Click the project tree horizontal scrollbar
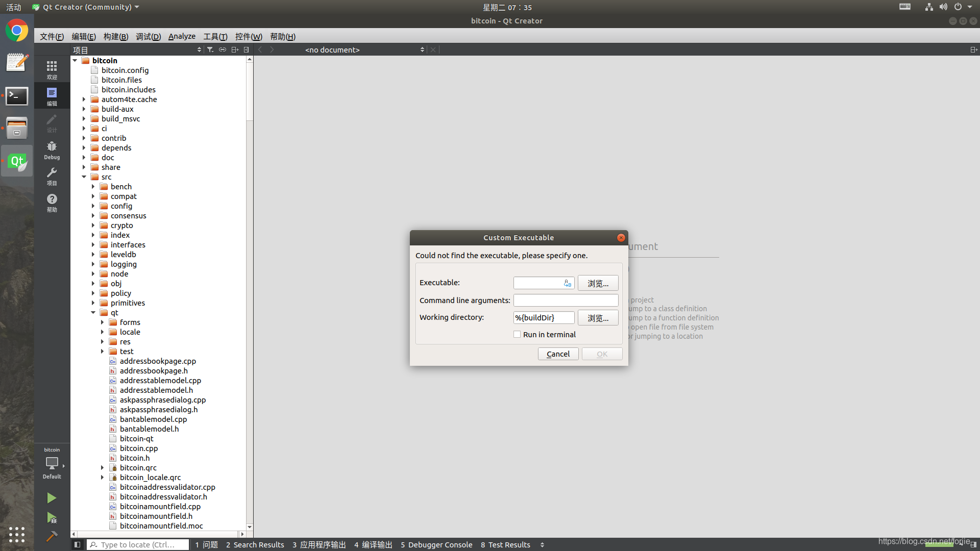This screenshot has width=980, height=551. [x=158, y=534]
